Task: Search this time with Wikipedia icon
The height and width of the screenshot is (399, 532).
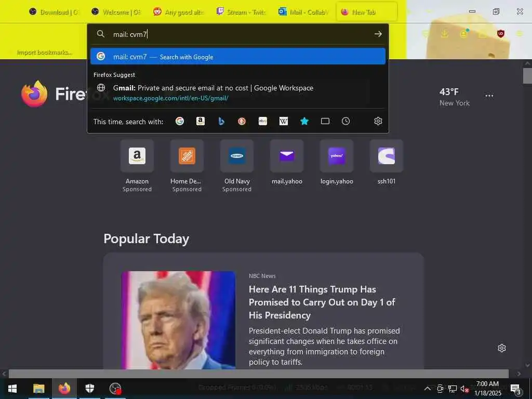Action: coord(284,121)
